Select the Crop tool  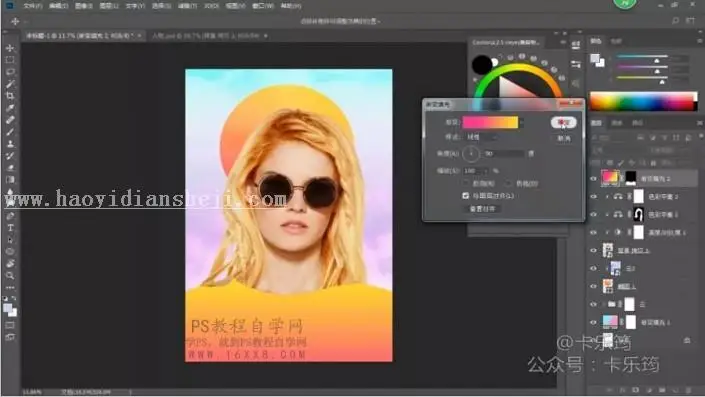point(10,96)
